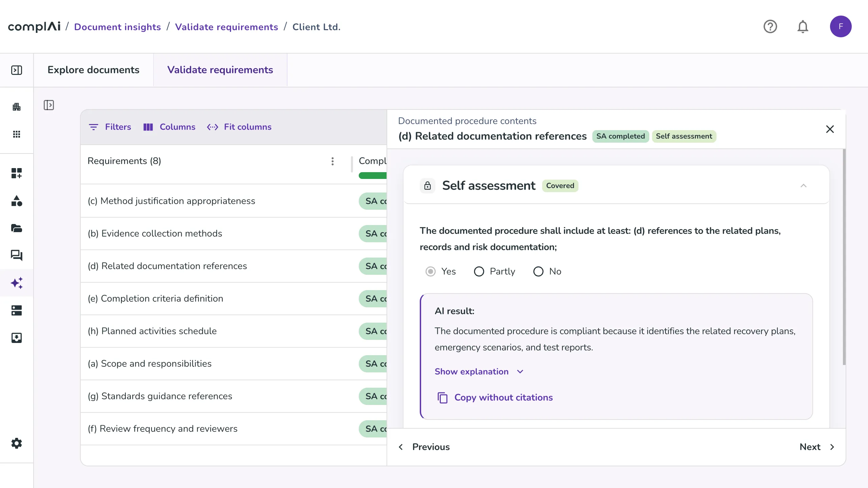Switch to Validate requirements tab

pos(220,70)
